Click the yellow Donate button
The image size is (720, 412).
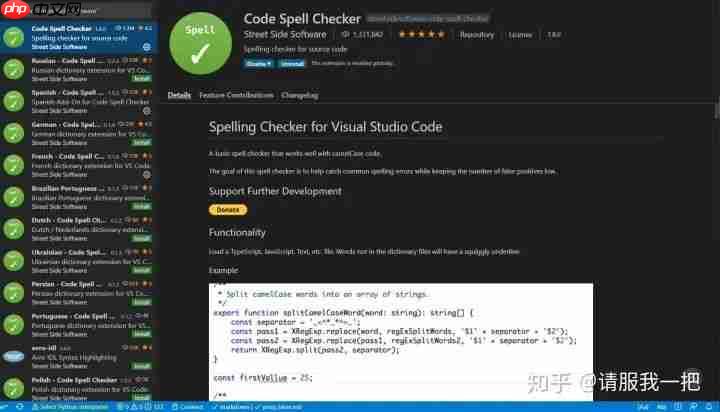[x=228, y=210]
